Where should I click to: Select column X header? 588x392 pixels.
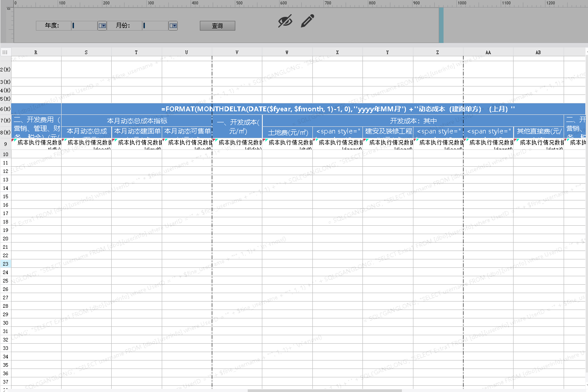[x=338, y=52]
